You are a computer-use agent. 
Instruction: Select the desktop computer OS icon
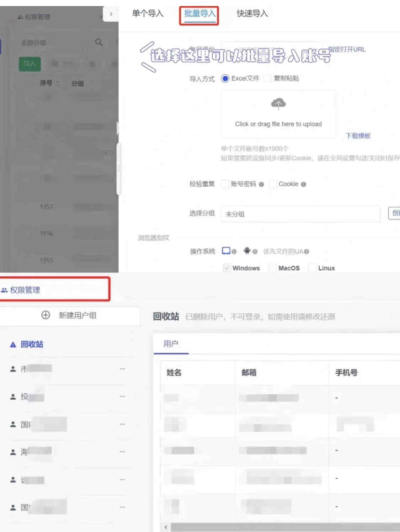pos(226,251)
